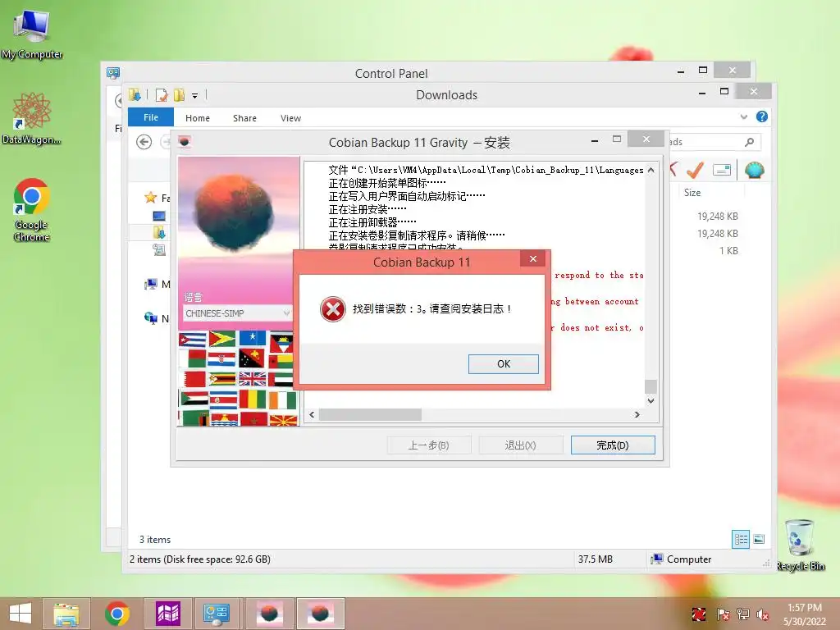The width and height of the screenshot is (840, 630).
Task: Open the CHINESE-SIMP language dropdown
Action: click(x=237, y=313)
